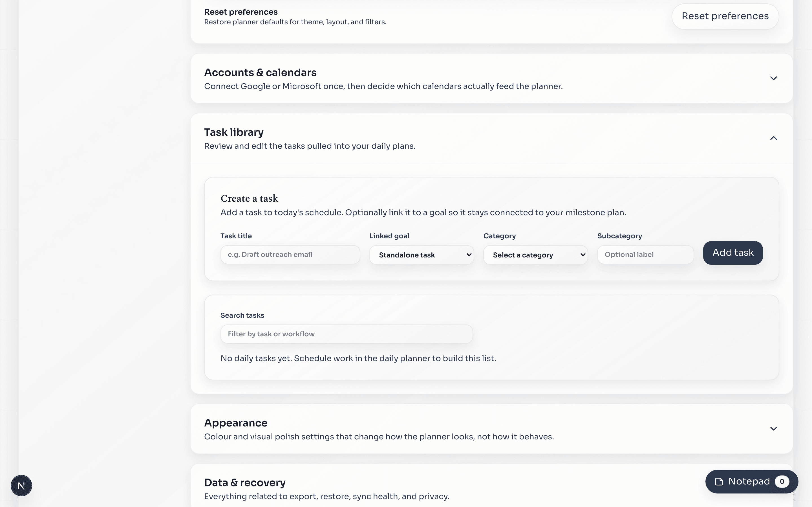Click the Notepad document icon

point(719,481)
